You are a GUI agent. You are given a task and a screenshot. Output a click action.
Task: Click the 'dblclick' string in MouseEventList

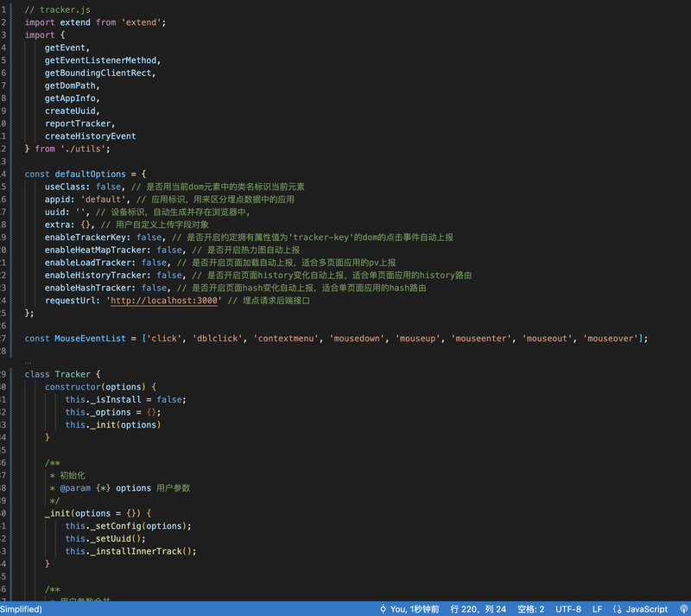click(218, 338)
